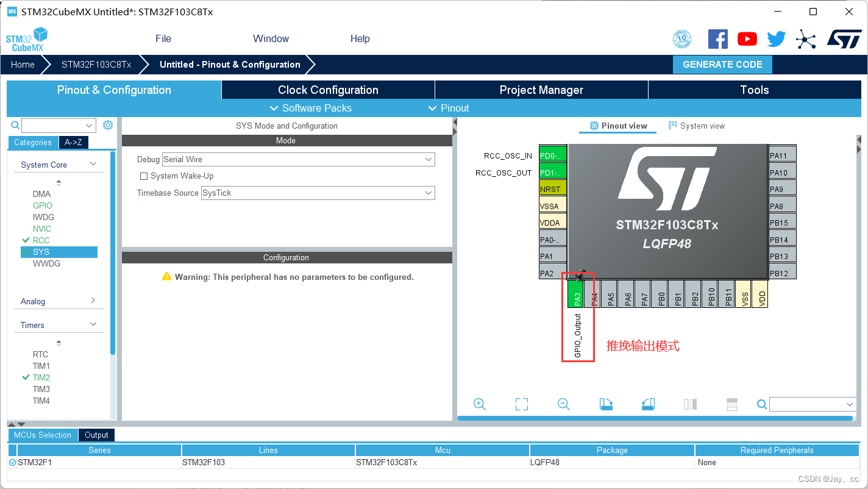Open the pin search combo box
This screenshot has height=489, width=868.
click(812, 404)
